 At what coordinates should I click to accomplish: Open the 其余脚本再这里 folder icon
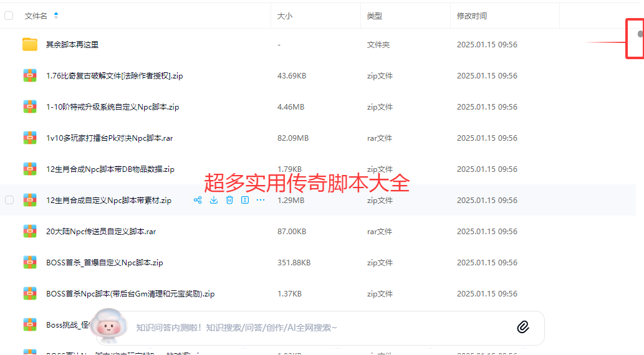pos(30,44)
